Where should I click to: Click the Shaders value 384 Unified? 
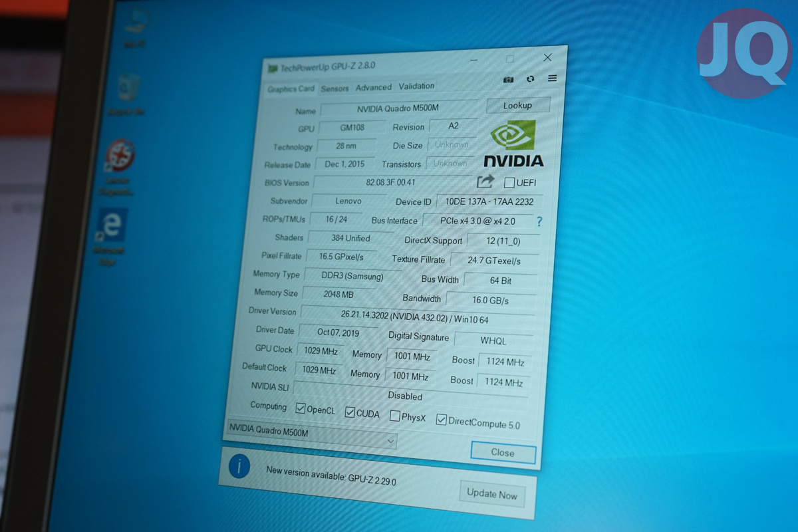click(x=350, y=237)
